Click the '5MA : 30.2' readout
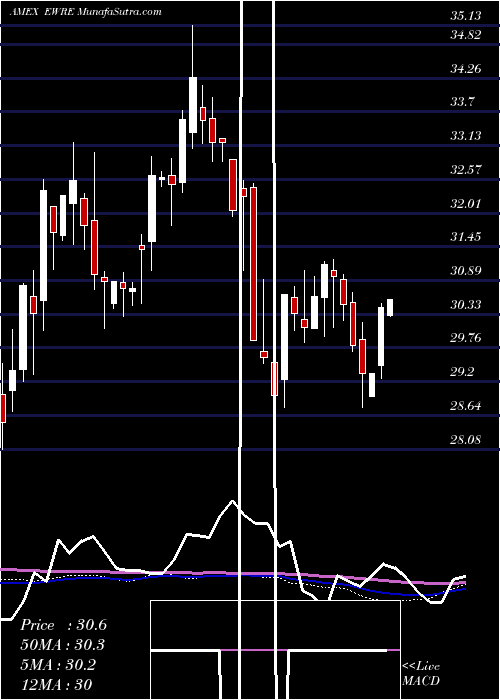This screenshot has height=700, width=500. [x=58, y=665]
